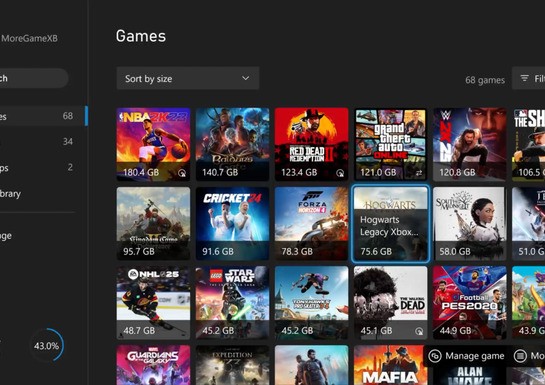Select the Games sidebar item showing 68
This screenshot has width=545, height=385.
(43, 116)
